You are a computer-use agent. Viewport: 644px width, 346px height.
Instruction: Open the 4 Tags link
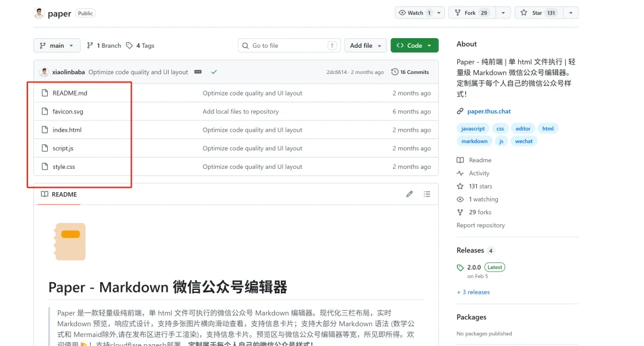pos(140,45)
